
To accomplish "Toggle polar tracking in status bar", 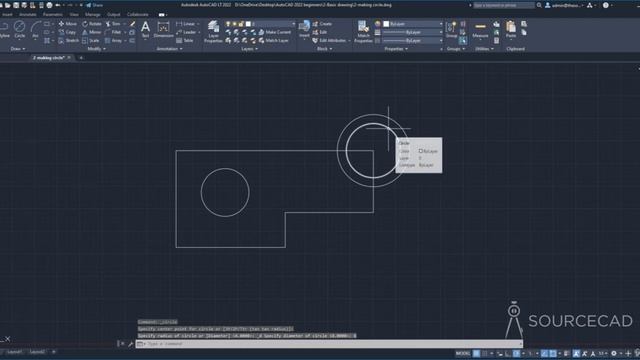I will [516, 353].
